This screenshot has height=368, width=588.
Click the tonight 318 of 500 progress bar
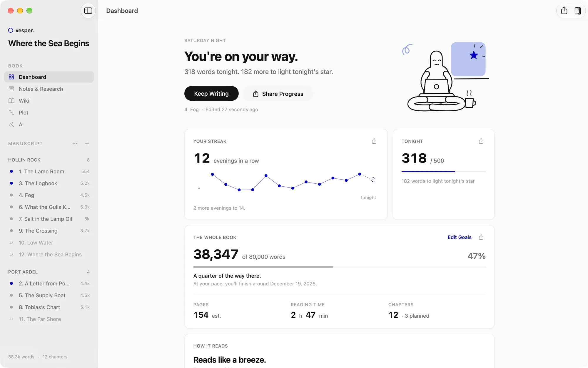(x=443, y=172)
